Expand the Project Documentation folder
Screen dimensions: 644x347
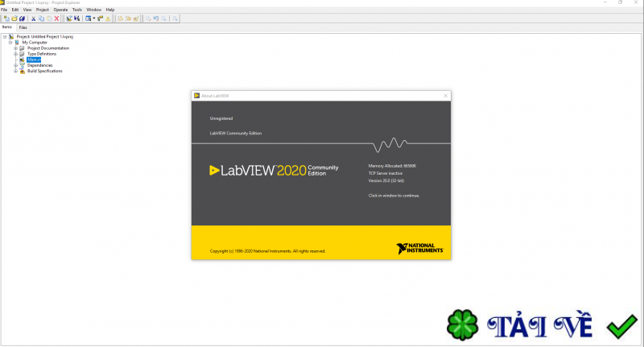(16, 48)
